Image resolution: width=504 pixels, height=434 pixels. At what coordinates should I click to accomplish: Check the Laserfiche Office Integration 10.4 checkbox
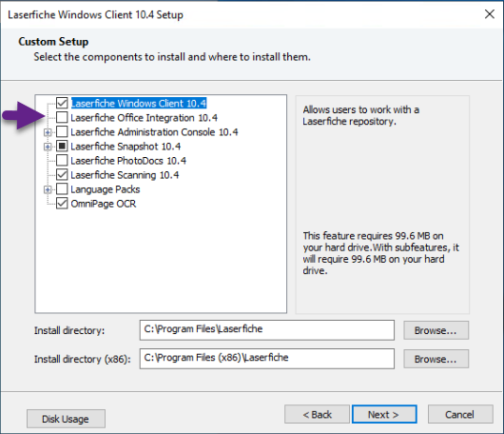[x=62, y=117]
